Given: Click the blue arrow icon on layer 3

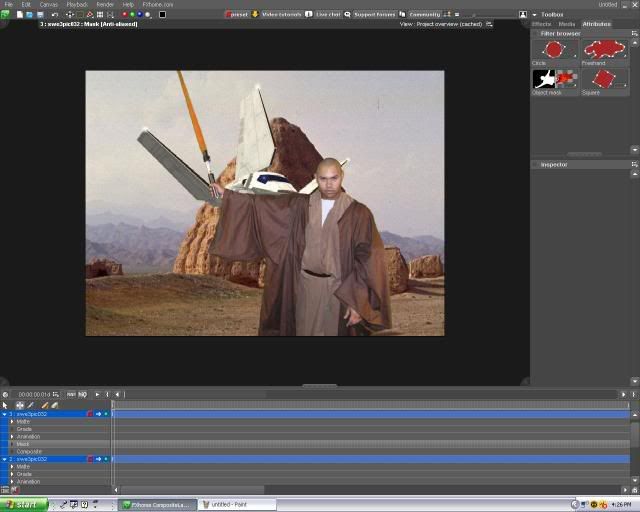Looking at the screenshot, I should coord(98,414).
